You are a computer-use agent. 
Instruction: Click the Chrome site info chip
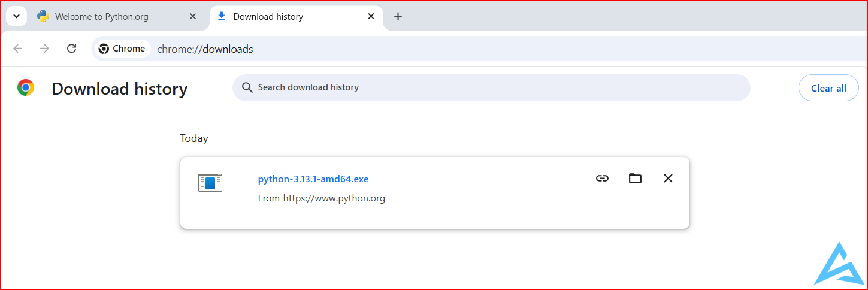(122, 49)
